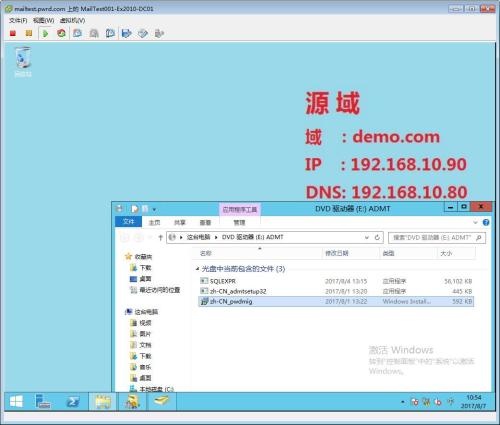Open 桌面 under 这台电脑

click(x=145, y=378)
